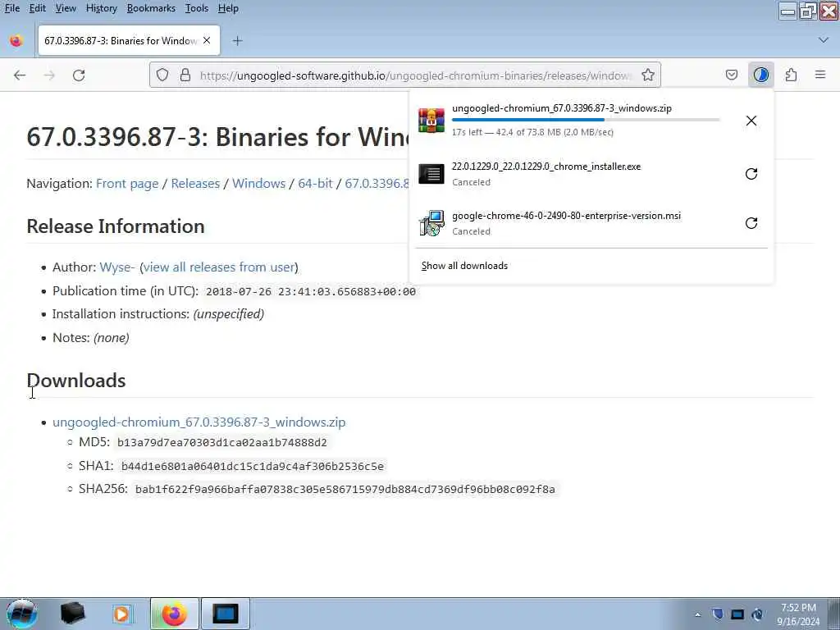Click google-chrome enterprise msi entry name
840x630 pixels.
pos(566,216)
